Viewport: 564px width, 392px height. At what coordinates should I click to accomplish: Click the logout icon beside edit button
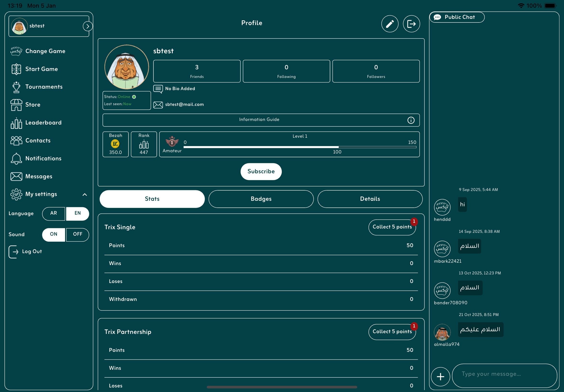click(411, 24)
